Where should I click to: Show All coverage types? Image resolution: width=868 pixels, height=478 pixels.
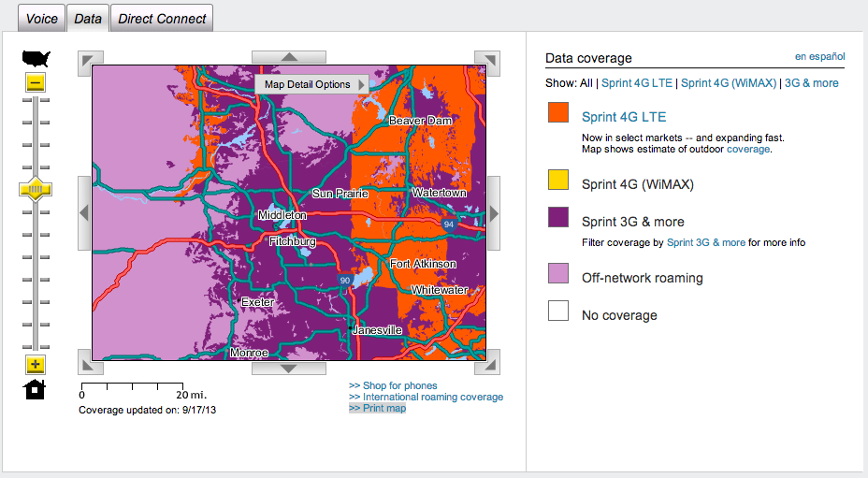tap(586, 83)
